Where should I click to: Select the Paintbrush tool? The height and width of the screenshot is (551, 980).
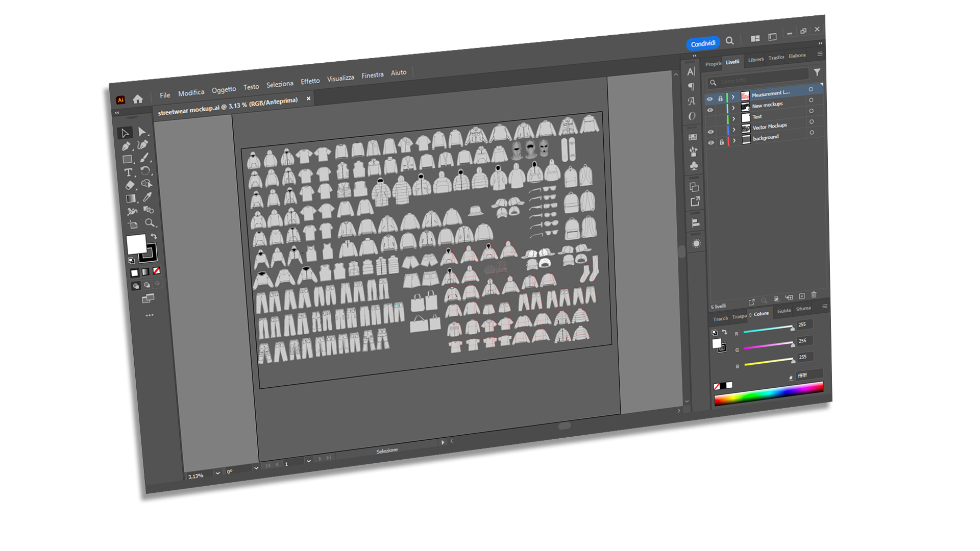pos(144,158)
